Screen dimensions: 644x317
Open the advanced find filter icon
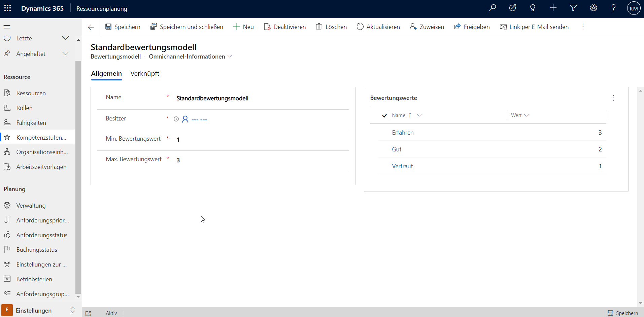[573, 8]
